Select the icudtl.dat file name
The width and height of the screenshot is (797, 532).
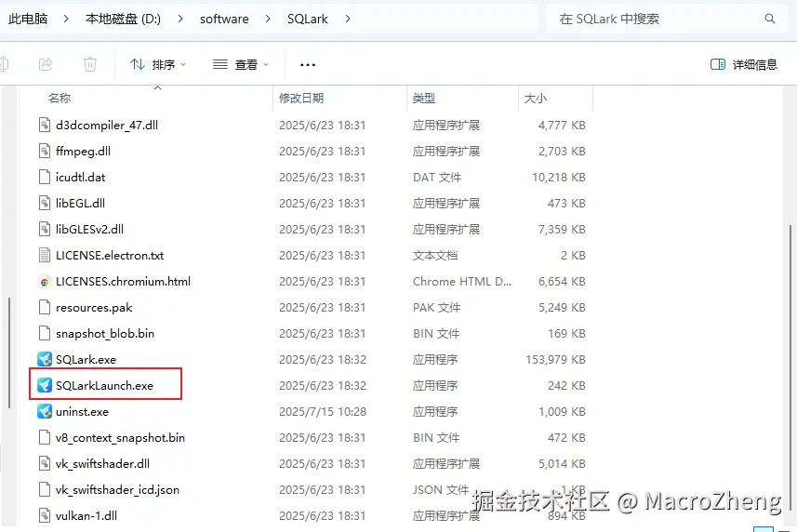coord(80,178)
